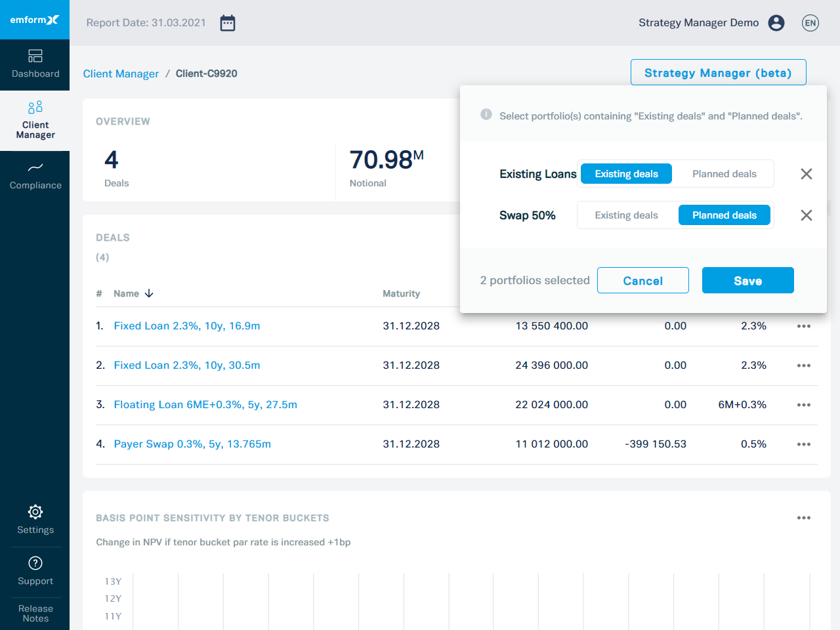Click the EN language selector

(x=810, y=22)
